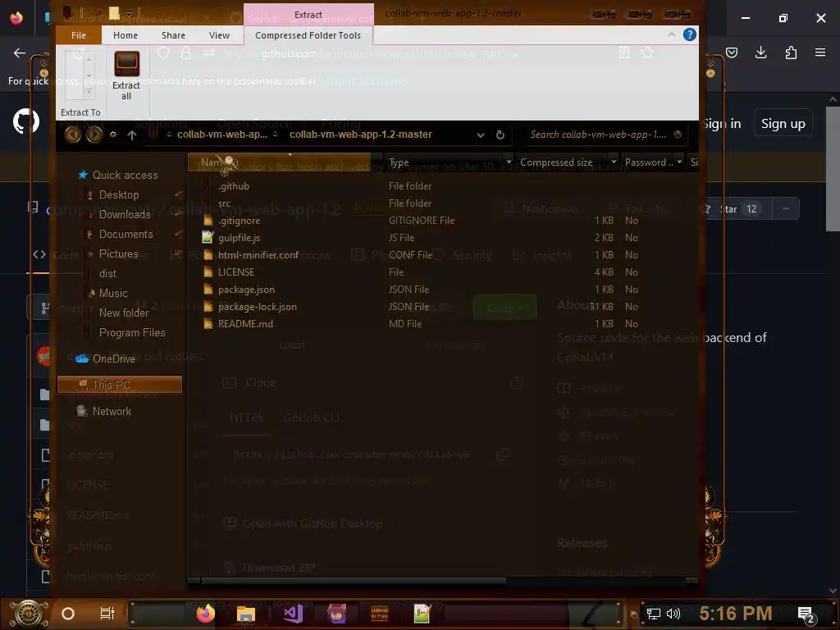Sort by Compressed size column header
Viewport: 840px width, 630px height.
tap(557, 162)
